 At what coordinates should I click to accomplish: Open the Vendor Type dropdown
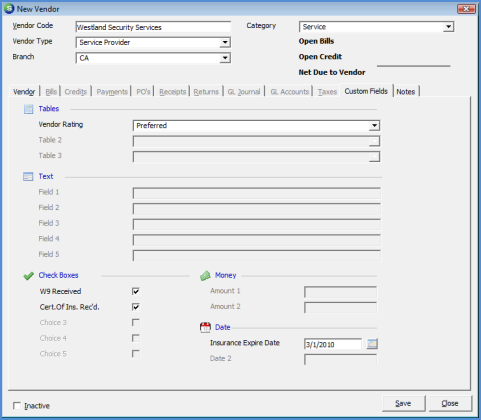(x=225, y=42)
